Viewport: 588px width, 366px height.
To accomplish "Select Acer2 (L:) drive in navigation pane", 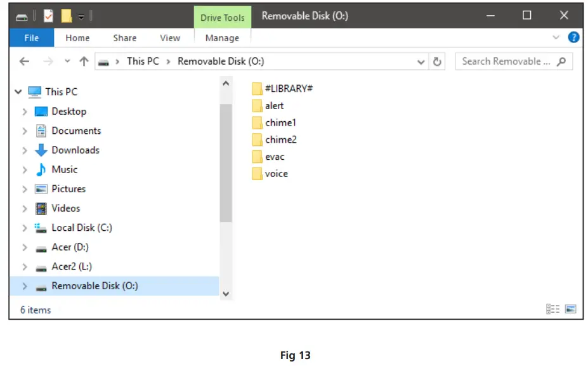I will coord(72,266).
